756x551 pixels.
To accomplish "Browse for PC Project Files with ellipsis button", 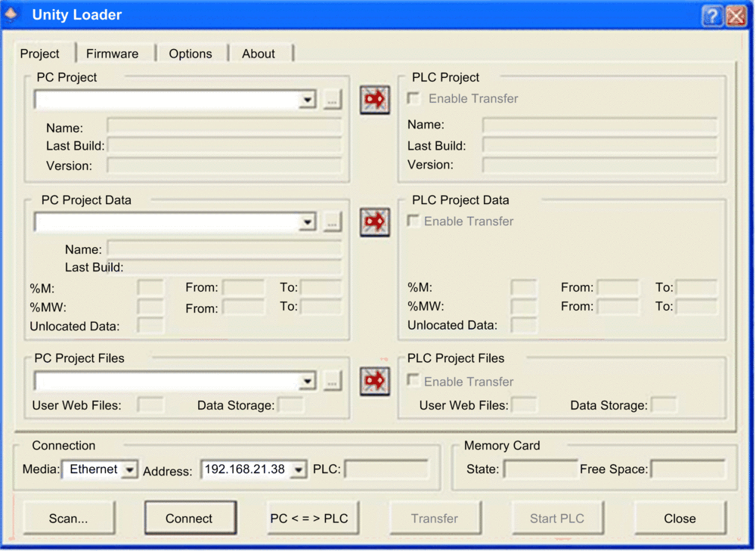I will [x=333, y=382].
